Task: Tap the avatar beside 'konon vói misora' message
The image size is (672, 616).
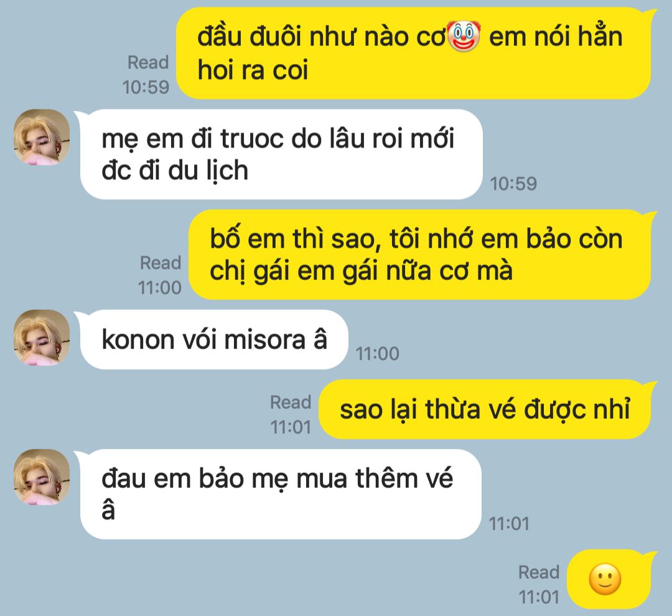Action: [42, 338]
